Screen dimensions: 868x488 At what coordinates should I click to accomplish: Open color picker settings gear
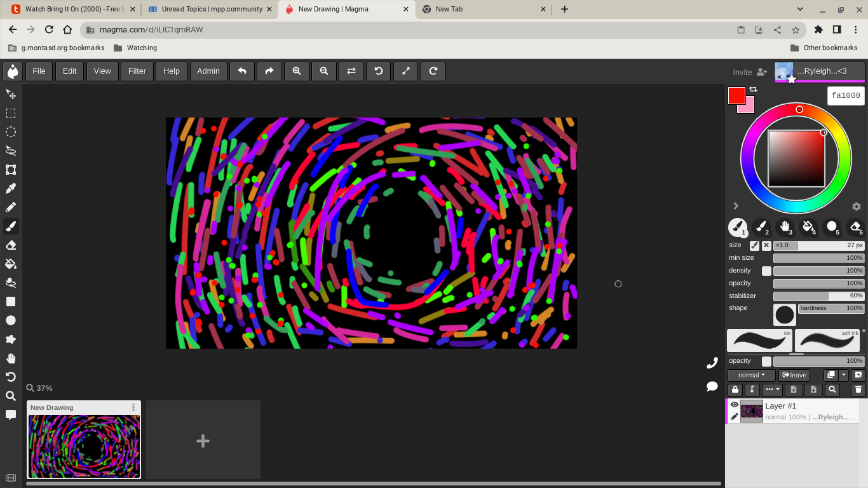point(857,207)
